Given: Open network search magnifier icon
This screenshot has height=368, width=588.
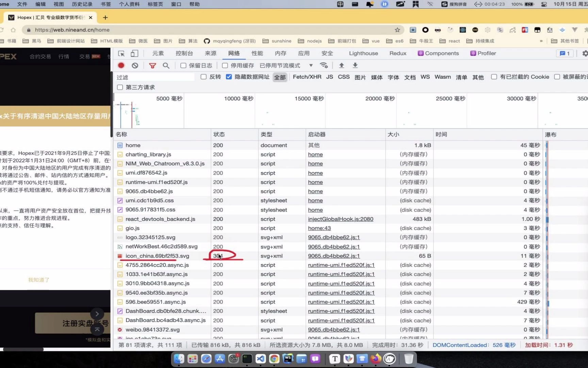Looking at the screenshot, I should tap(166, 65).
